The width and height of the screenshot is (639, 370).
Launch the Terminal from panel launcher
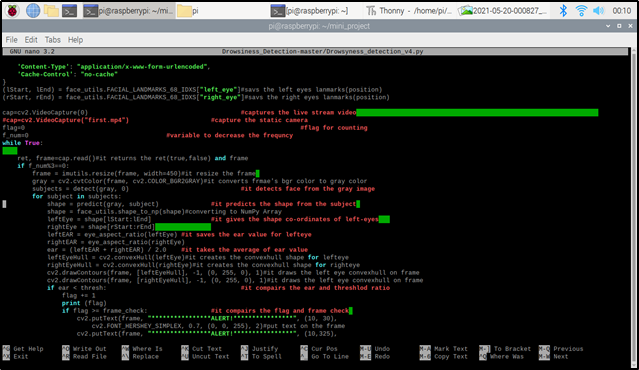69,11
